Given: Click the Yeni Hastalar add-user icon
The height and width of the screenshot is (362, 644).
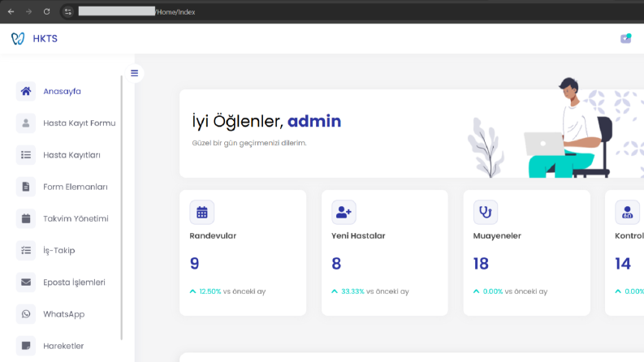Looking at the screenshot, I should [344, 212].
